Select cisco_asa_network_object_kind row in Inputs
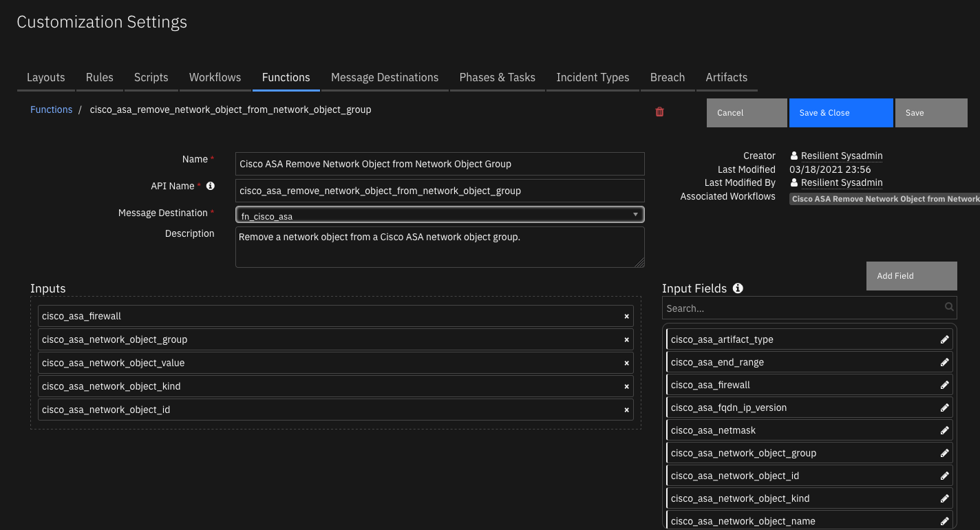Screen dimensions: 980x530 [336, 387]
